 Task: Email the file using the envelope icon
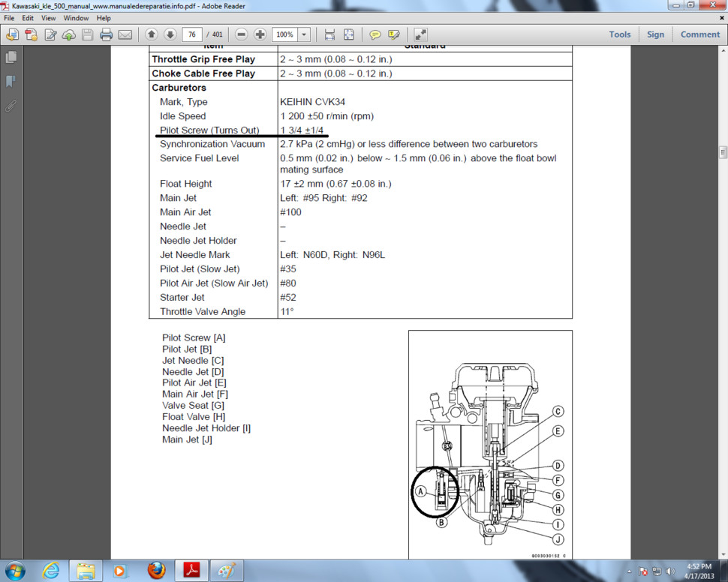(125, 34)
